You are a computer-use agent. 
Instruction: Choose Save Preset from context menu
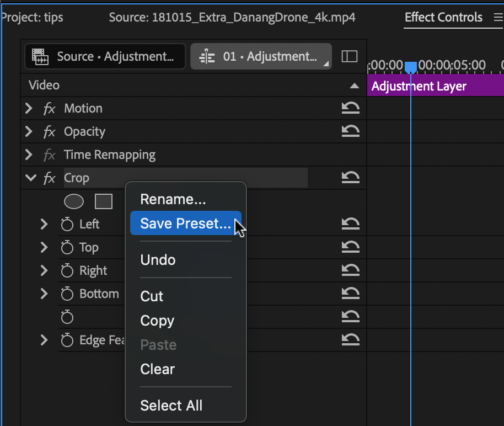click(185, 223)
